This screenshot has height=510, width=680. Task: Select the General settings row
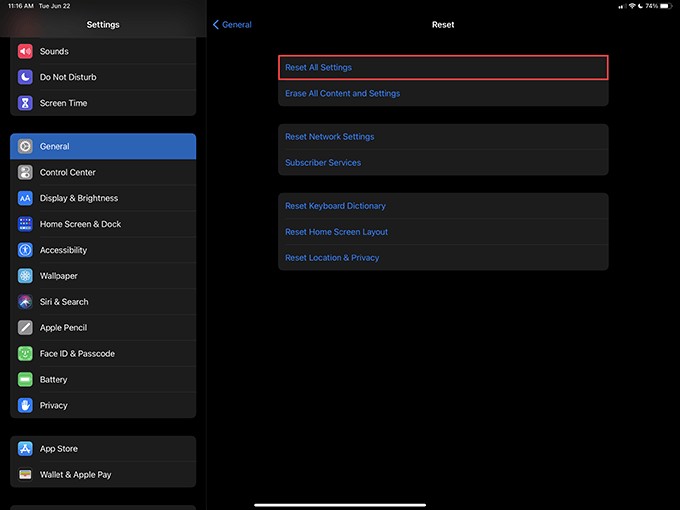103,146
